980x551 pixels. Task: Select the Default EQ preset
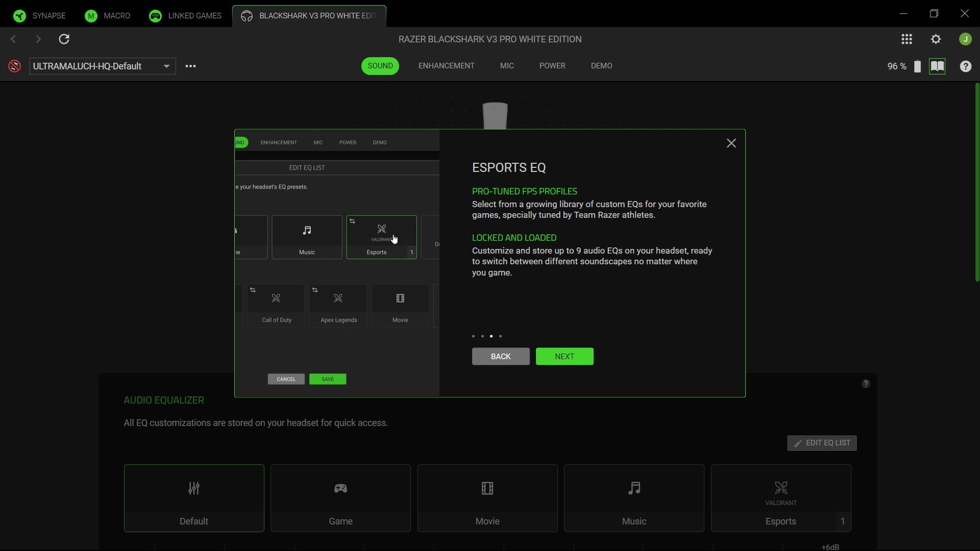(x=194, y=498)
